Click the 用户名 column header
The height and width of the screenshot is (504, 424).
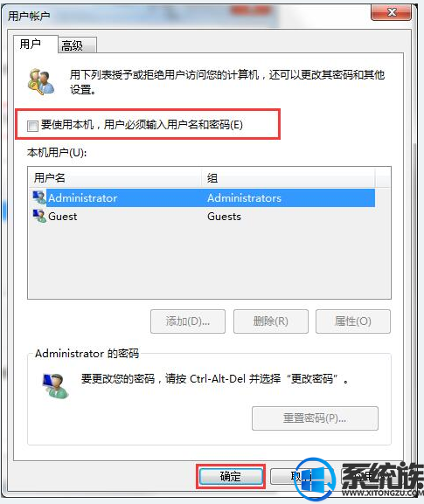click(x=115, y=177)
